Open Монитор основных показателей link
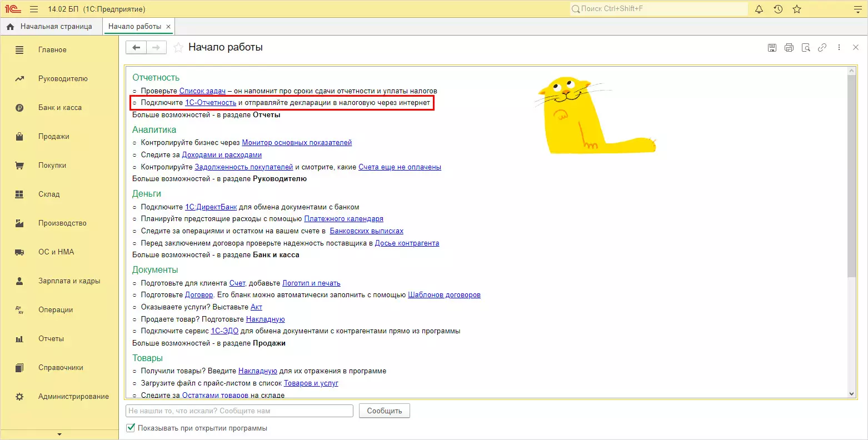868x440 pixels. 297,143
